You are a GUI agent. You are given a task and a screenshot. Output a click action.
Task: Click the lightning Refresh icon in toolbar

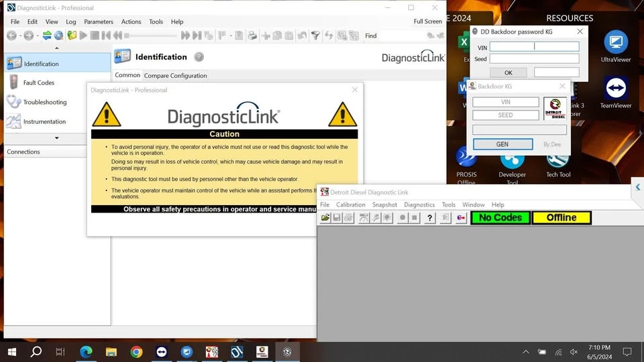(x=329, y=36)
